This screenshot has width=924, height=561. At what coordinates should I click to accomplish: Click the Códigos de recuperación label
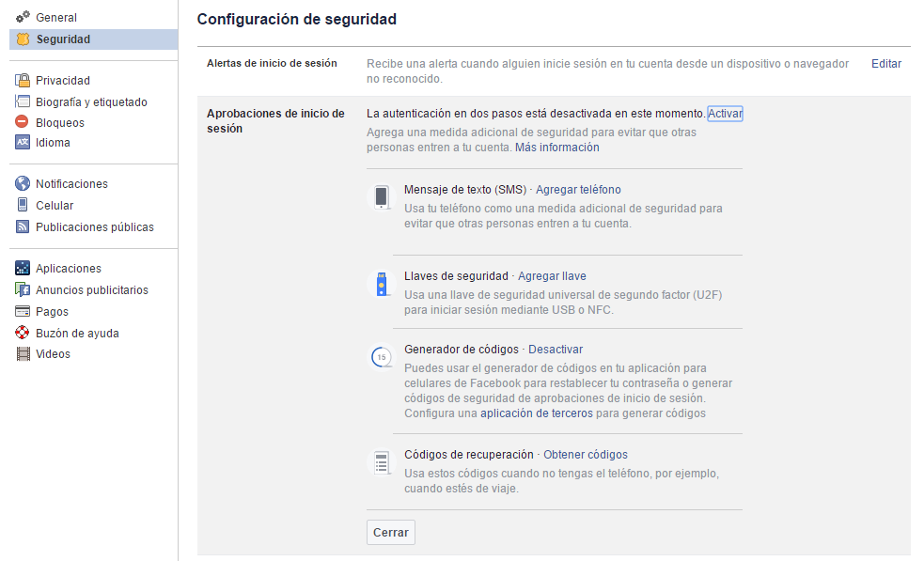(x=468, y=455)
